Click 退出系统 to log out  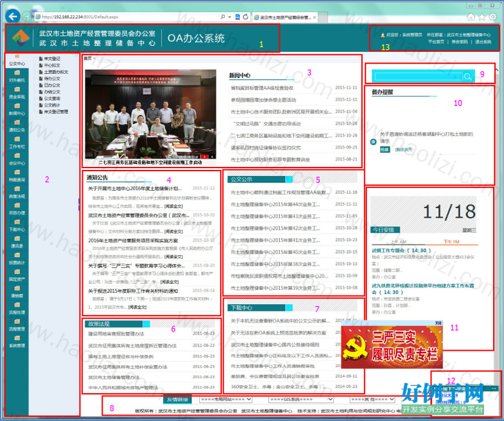tap(483, 42)
